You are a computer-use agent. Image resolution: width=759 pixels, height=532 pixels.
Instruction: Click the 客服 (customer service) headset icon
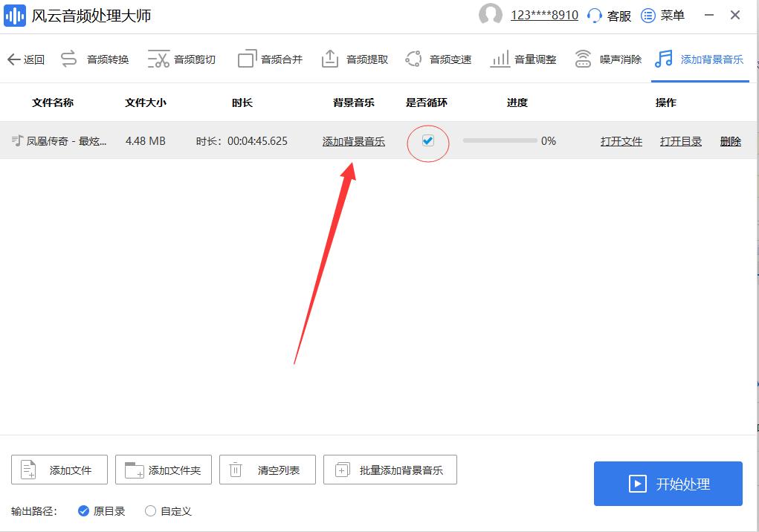coord(599,15)
